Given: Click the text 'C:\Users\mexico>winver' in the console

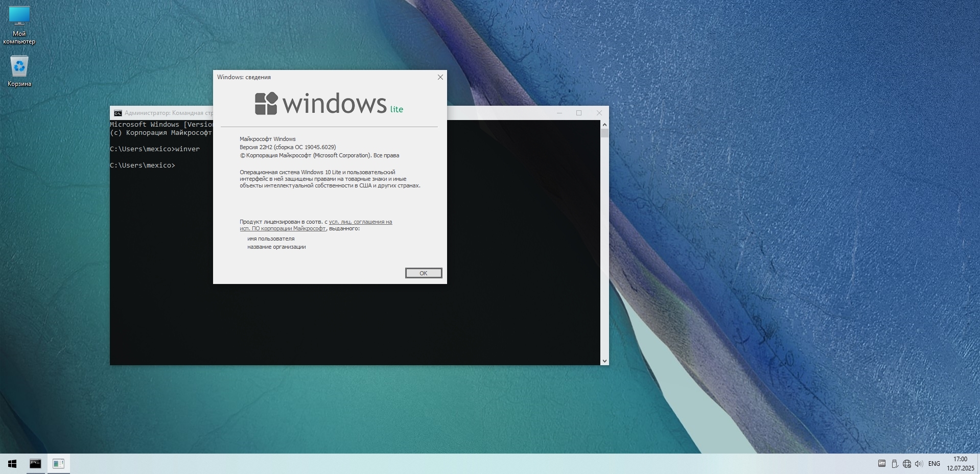Looking at the screenshot, I should (x=155, y=149).
